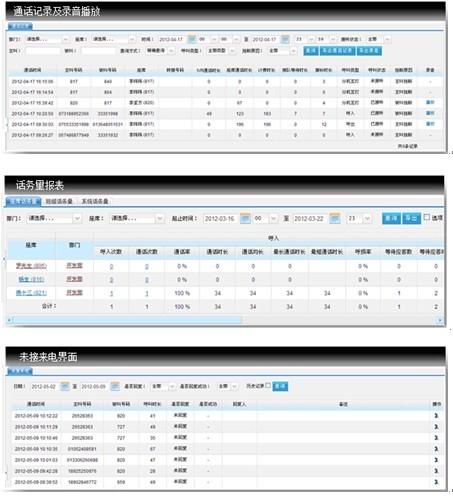Play recording for the 2012-04-17 10:20:50 call

tap(430, 113)
